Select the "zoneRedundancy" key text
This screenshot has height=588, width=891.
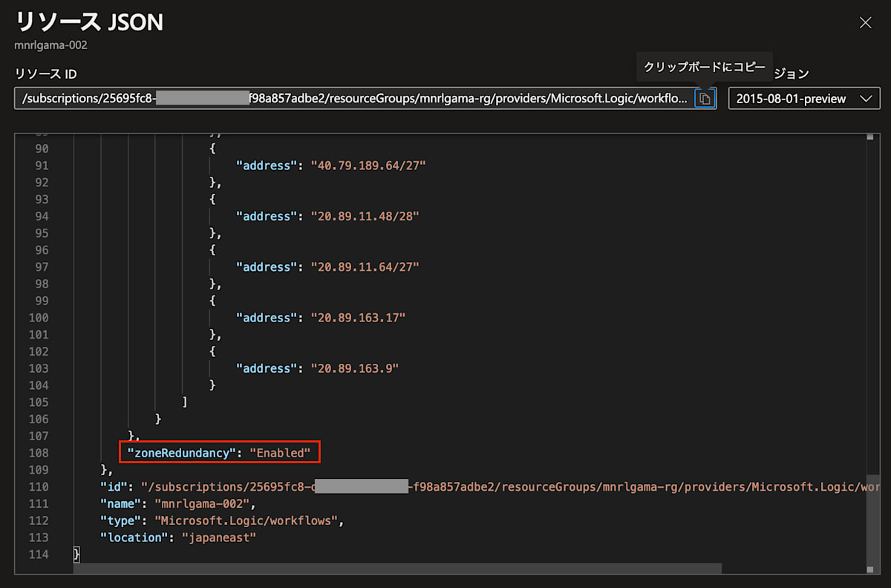tap(182, 452)
